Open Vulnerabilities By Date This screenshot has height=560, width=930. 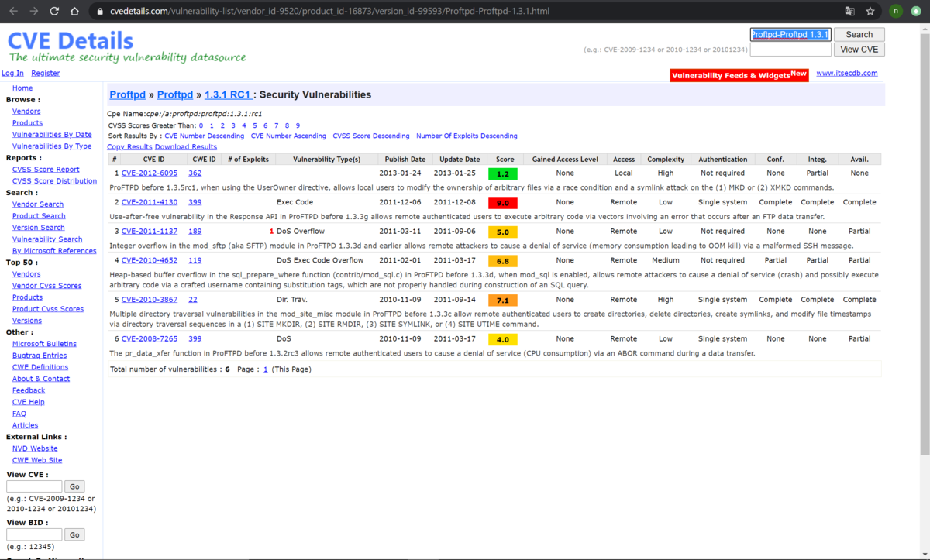(52, 135)
